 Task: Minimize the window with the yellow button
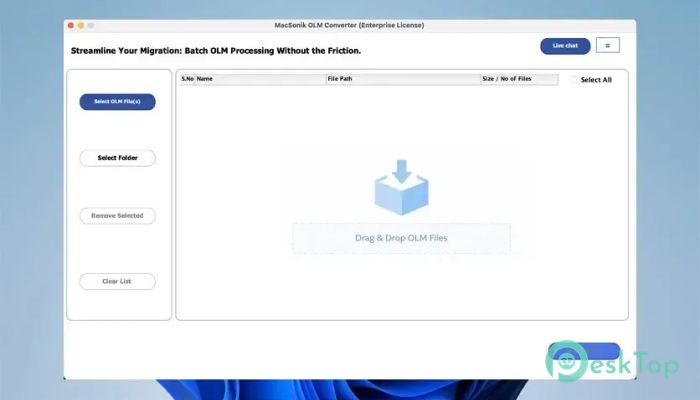81,25
